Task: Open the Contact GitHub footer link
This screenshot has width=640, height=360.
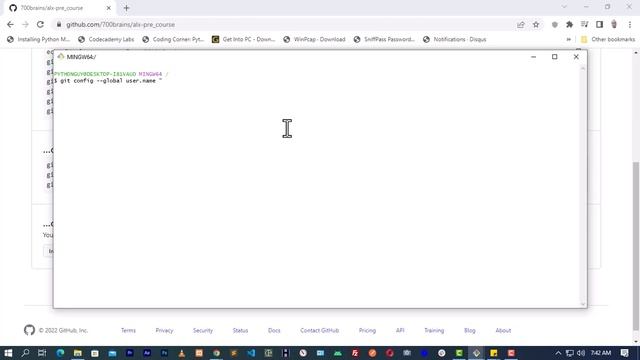Action: tap(320, 330)
